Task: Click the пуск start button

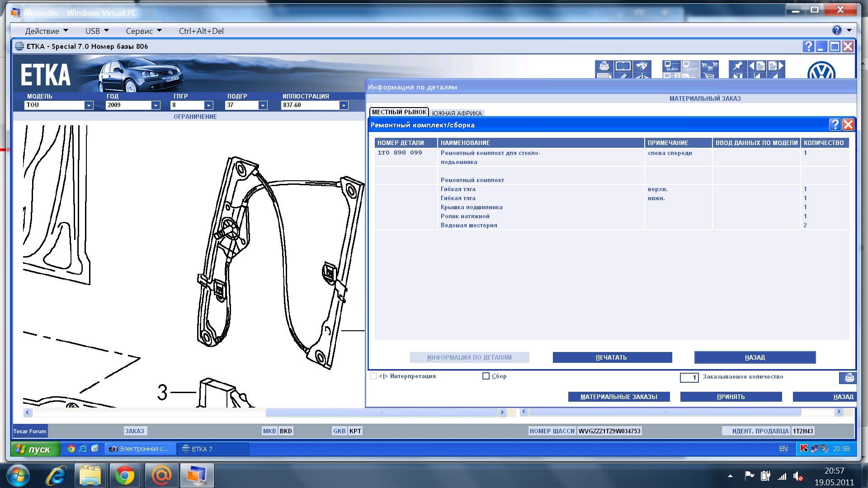Action: (35, 449)
